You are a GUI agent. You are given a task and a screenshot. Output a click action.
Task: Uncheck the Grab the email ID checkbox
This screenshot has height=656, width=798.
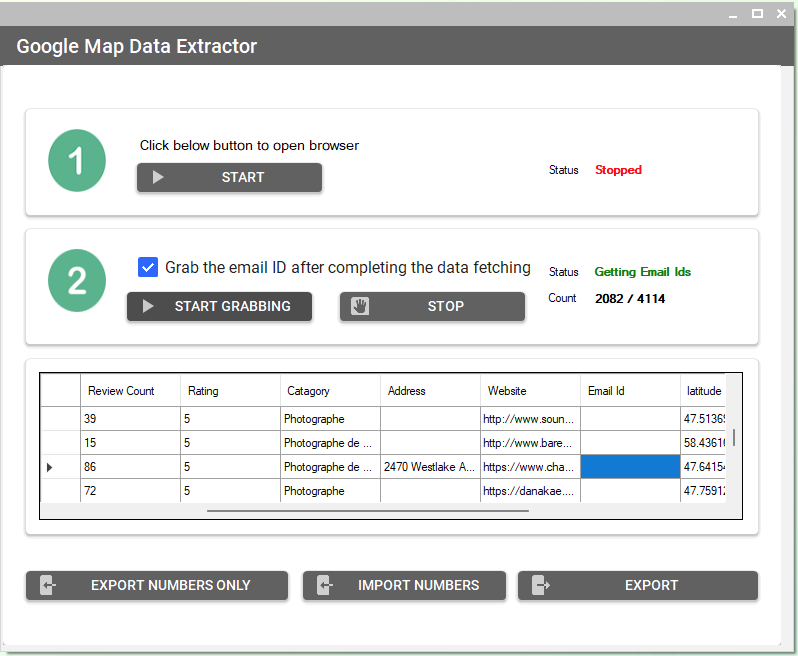[148, 267]
